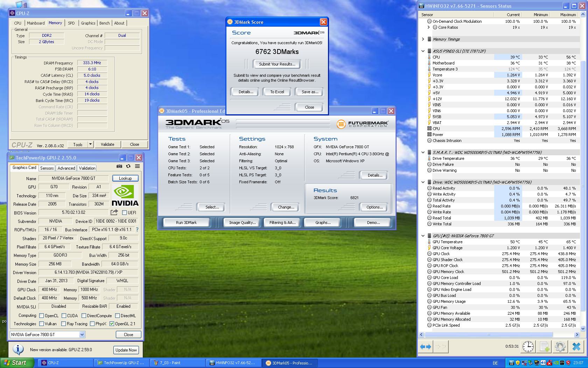
Task: Switch to the SPD tab in CPU-Z
Action: 71,23
